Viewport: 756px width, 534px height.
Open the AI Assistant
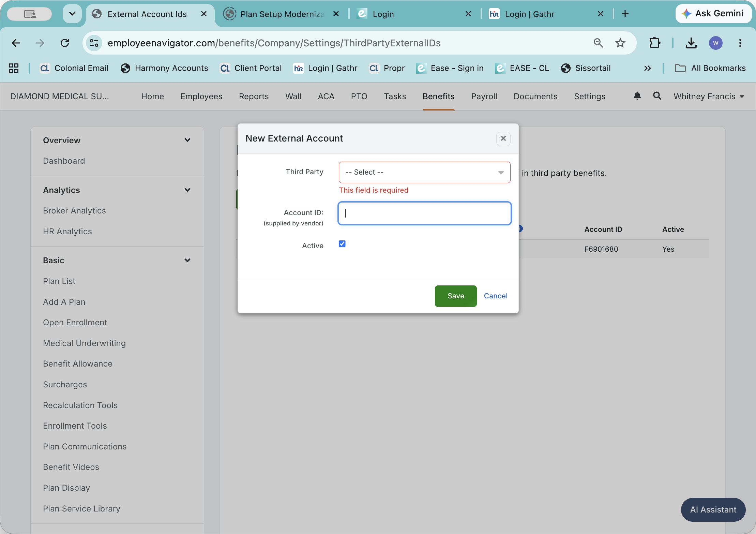click(713, 509)
